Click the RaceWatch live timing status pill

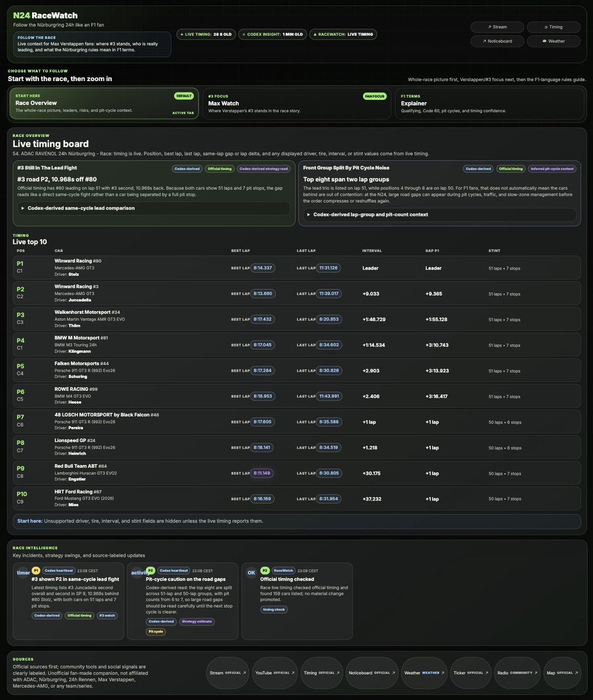(x=343, y=34)
